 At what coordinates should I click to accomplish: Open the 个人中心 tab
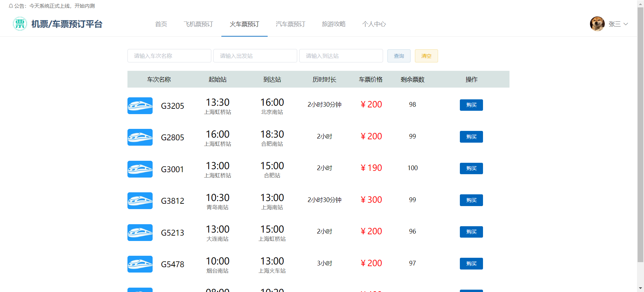(374, 24)
